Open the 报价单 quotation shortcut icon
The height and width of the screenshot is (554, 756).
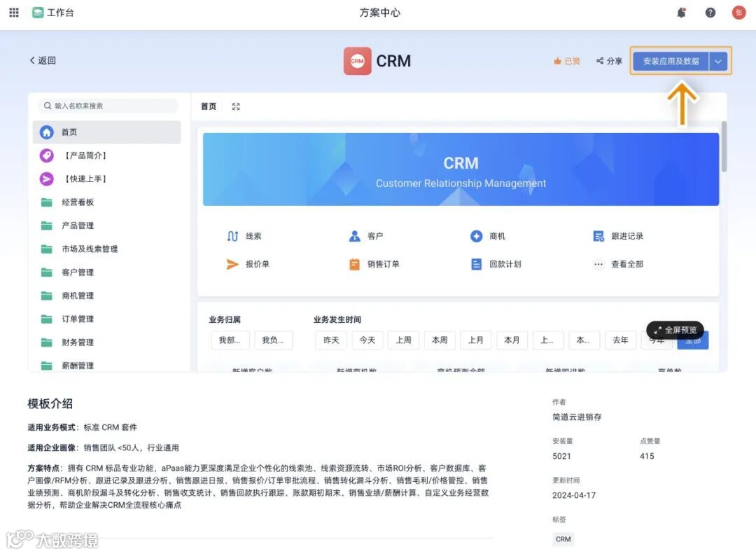(x=232, y=264)
